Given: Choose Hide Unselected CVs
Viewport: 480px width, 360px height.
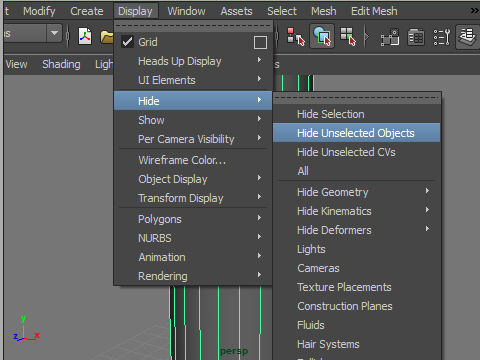Looking at the screenshot, I should click(x=357, y=152).
